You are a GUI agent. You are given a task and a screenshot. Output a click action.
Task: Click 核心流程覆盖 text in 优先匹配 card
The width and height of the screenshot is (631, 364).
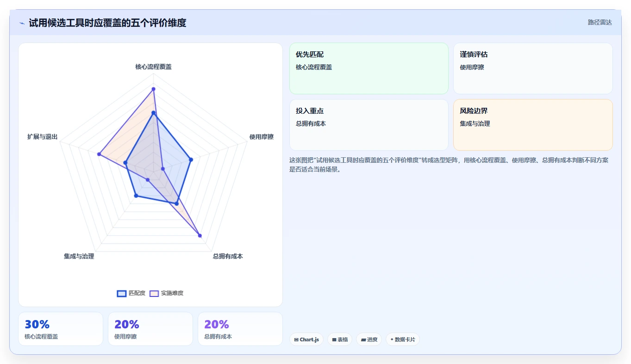tap(314, 67)
